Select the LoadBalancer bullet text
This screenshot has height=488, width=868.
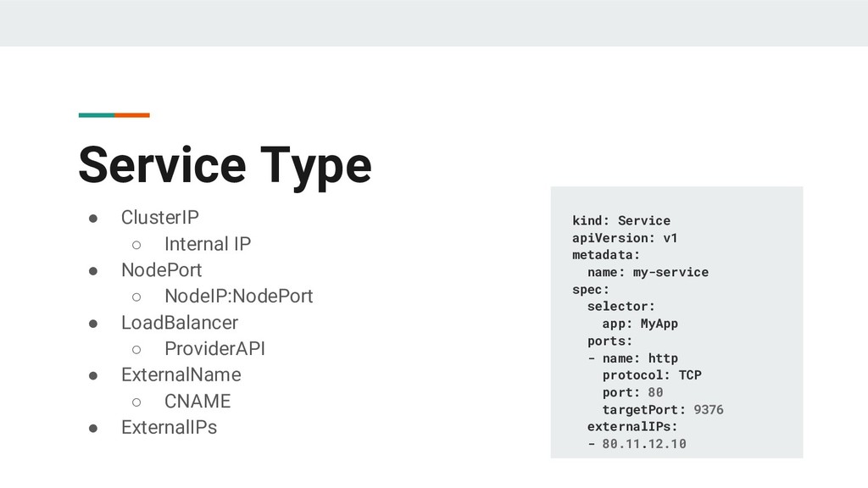pyautogui.click(x=180, y=323)
